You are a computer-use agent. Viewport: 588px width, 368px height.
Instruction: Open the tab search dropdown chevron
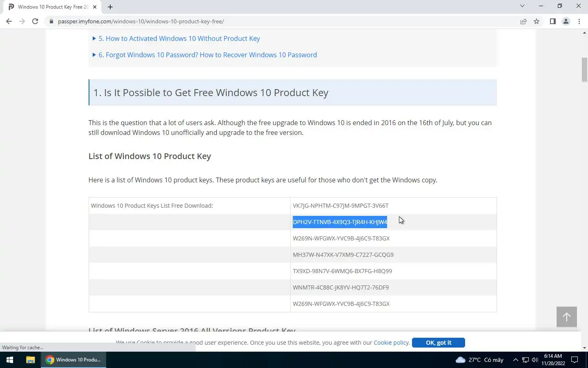click(522, 6)
